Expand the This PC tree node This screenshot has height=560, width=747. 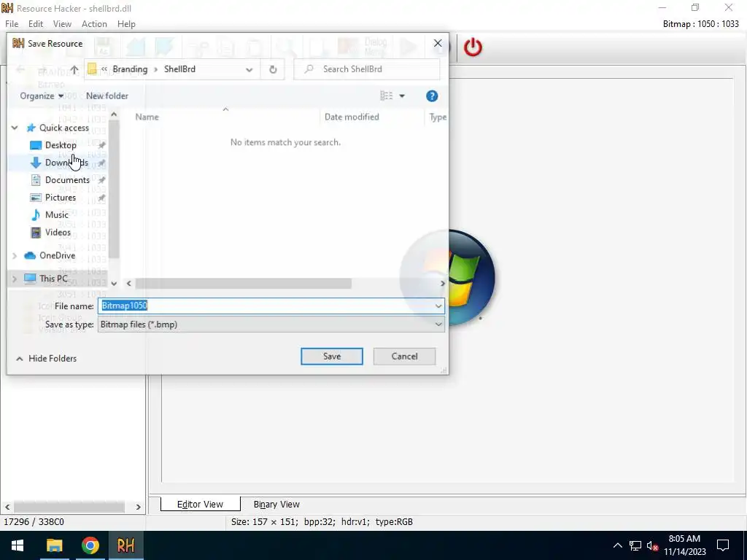click(15, 279)
